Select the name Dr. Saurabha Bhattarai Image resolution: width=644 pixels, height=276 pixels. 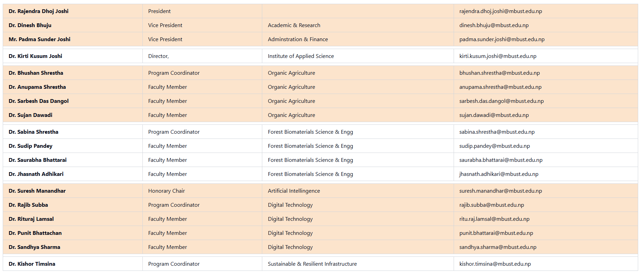(38, 160)
